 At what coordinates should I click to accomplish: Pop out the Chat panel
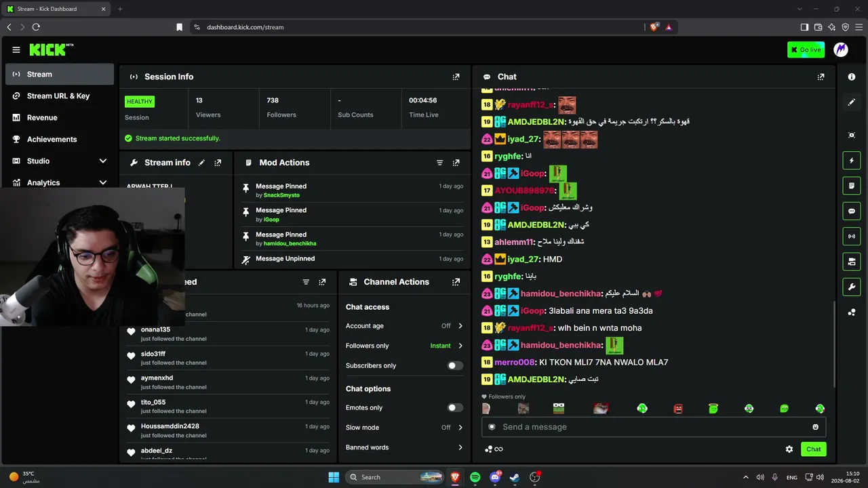(821, 77)
